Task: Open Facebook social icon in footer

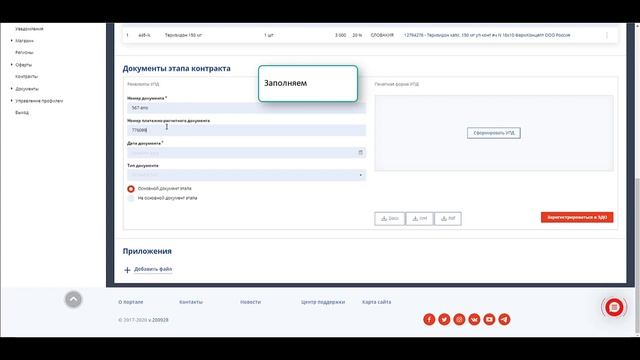Action: point(429,319)
